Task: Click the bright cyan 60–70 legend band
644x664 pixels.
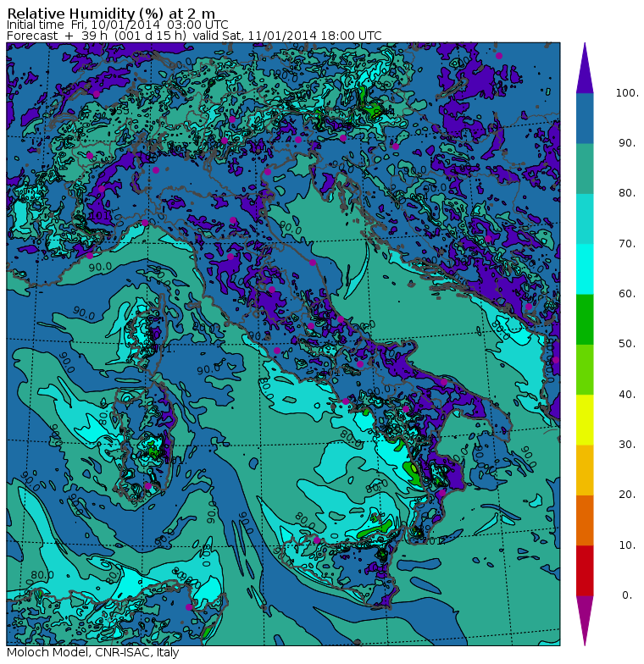Action: pos(585,269)
